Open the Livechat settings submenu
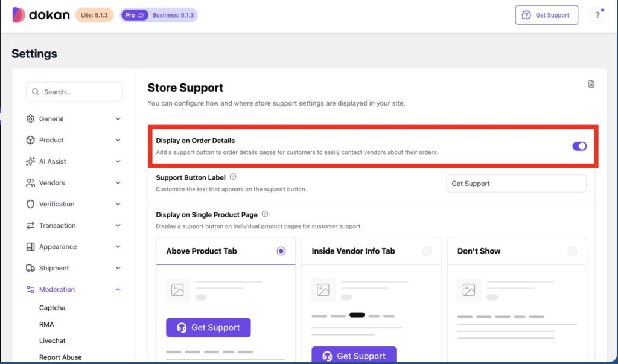Viewport: 618px width, 364px height. [53, 340]
